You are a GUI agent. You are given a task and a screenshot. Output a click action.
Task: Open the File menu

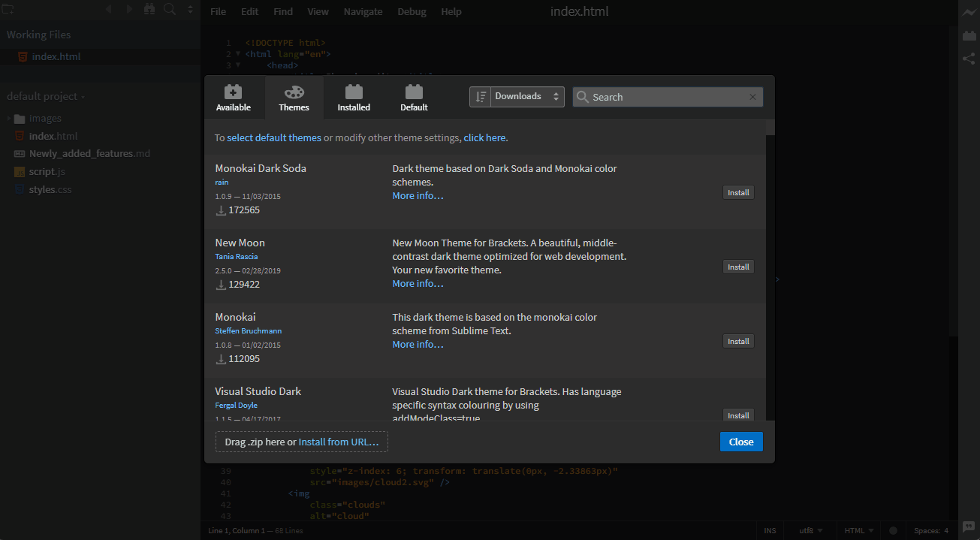[x=218, y=11]
